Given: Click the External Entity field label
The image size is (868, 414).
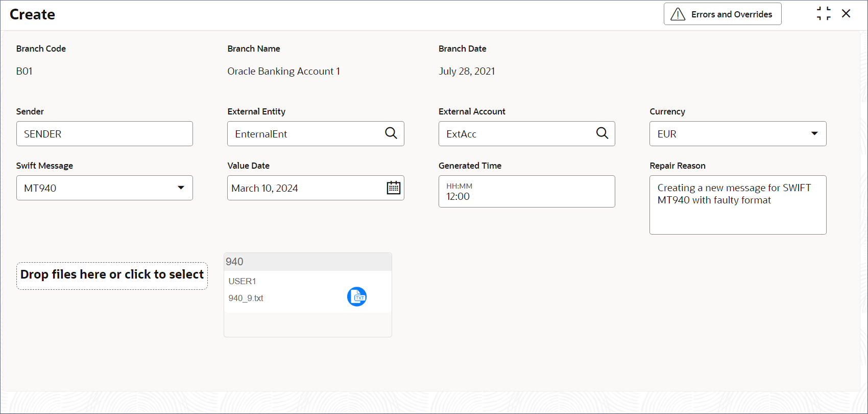Looking at the screenshot, I should (x=257, y=111).
